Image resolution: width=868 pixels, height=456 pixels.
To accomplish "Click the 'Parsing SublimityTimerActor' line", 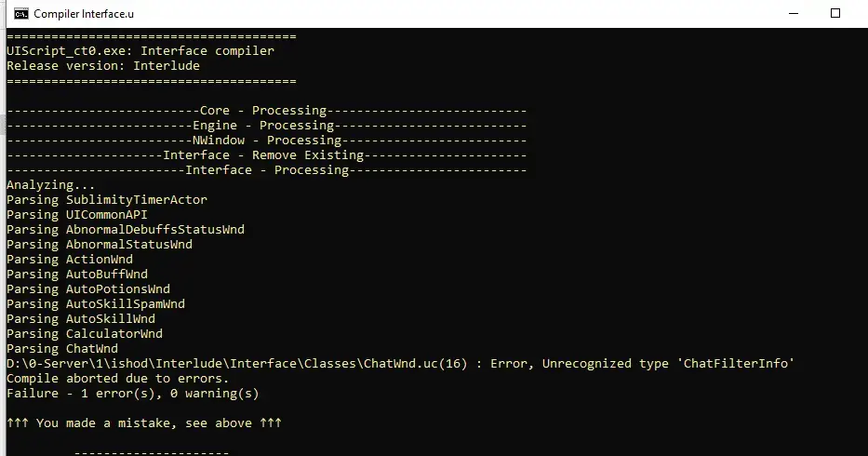I will (107, 199).
